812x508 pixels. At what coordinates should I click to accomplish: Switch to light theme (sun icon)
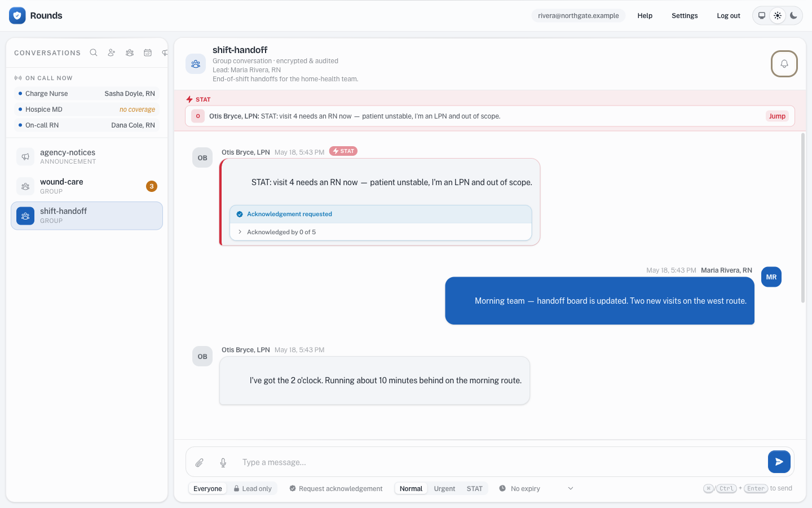[x=778, y=16]
